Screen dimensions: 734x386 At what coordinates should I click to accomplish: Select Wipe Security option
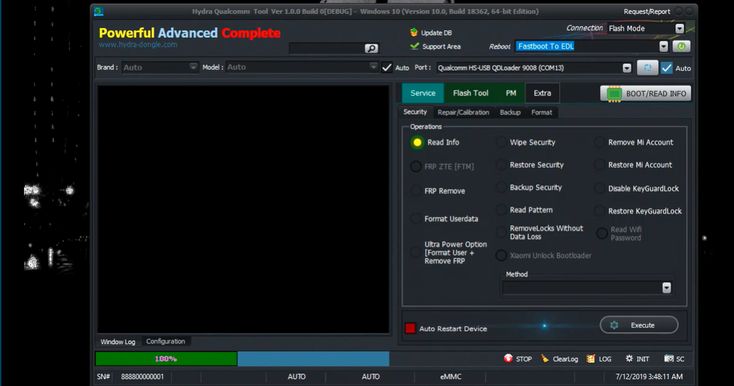pyautogui.click(x=501, y=142)
